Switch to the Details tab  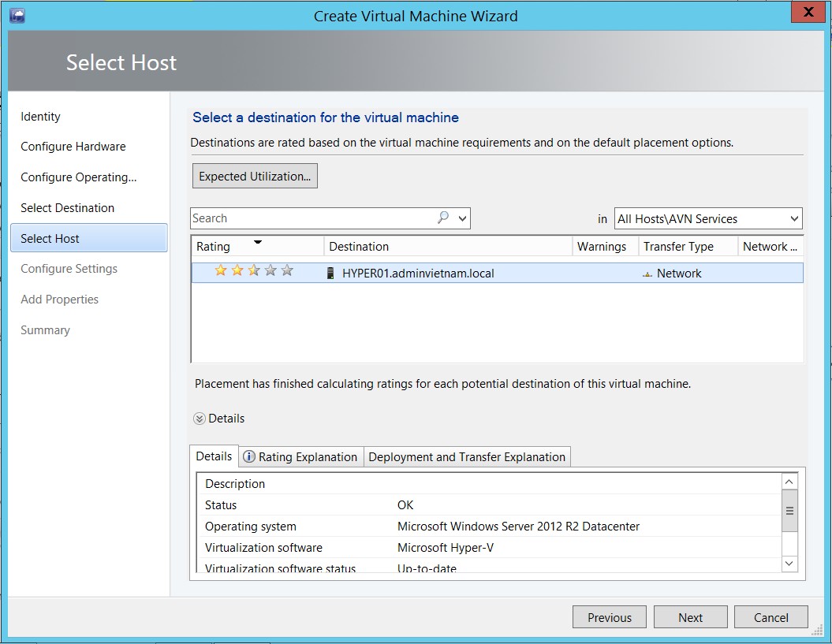point(214,456)
